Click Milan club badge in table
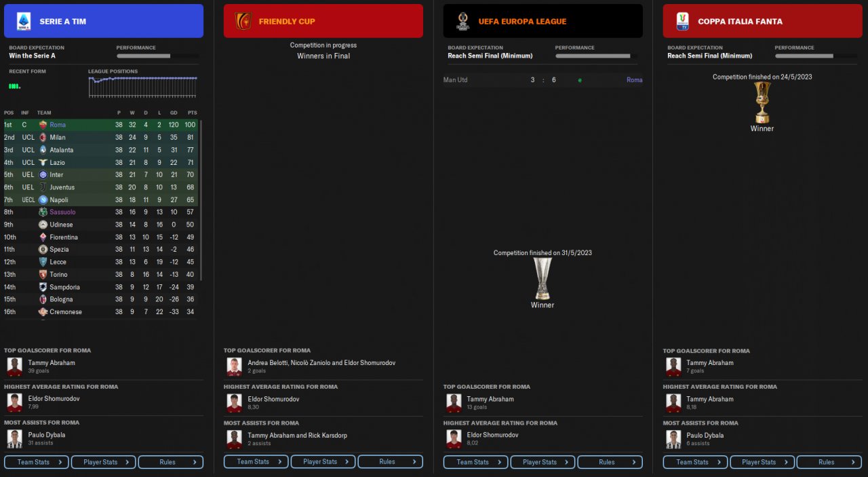The width and height of the screenshot is (868, 477). tap(43, 137)
